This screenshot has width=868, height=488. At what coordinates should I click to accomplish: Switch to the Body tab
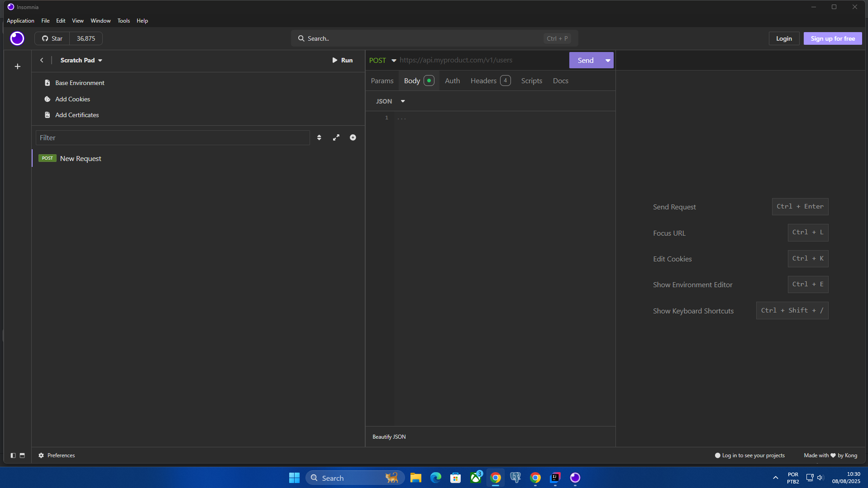tap(419, 81)
